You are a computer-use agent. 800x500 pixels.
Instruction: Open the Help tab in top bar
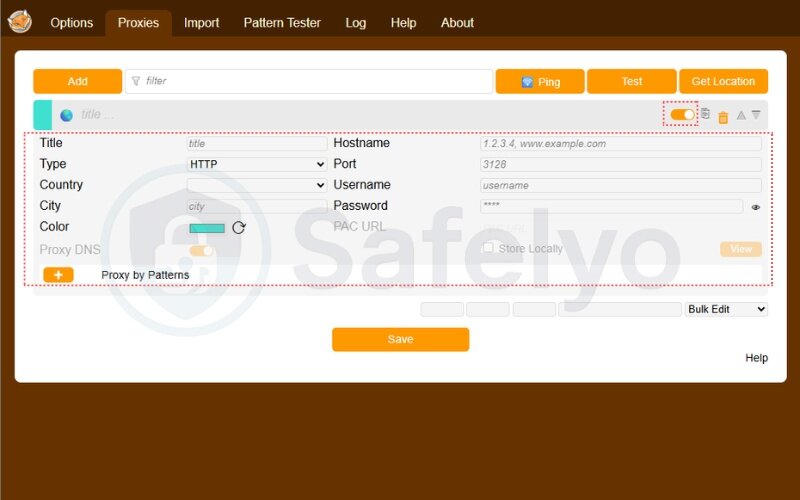pyautogui.click(x=404, y=23)
